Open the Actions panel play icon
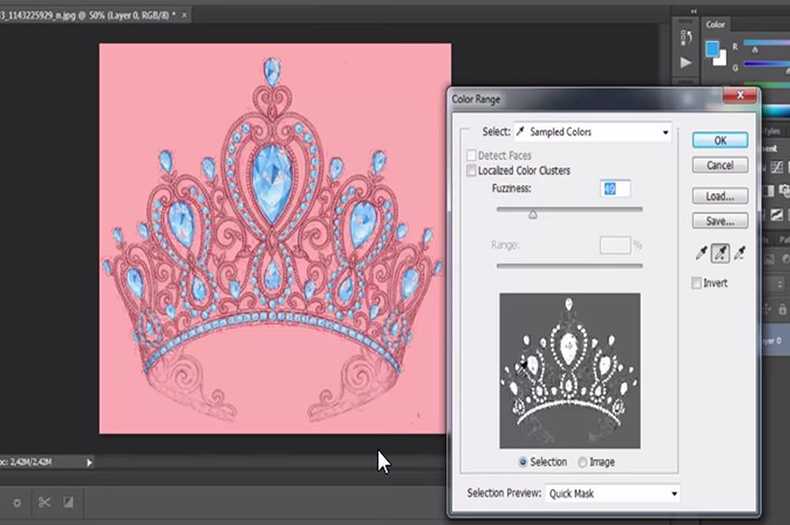 point(686,63)
